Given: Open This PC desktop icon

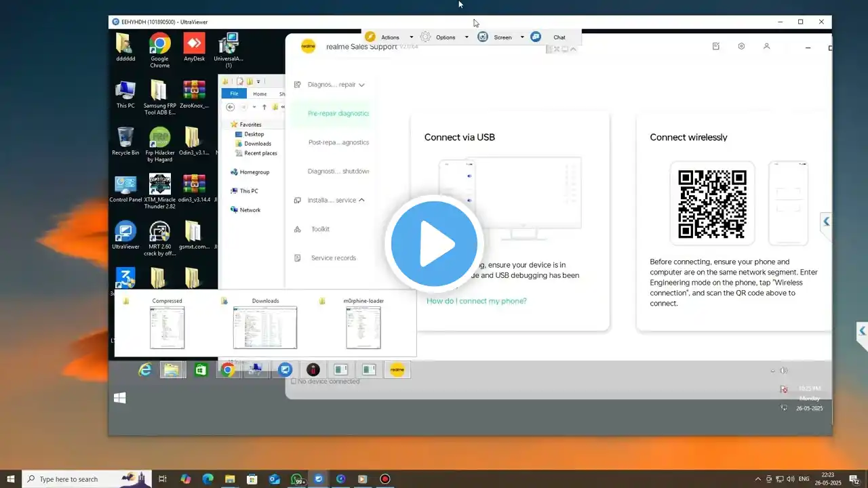Looking at the screenshot, I should click(125, 95).
